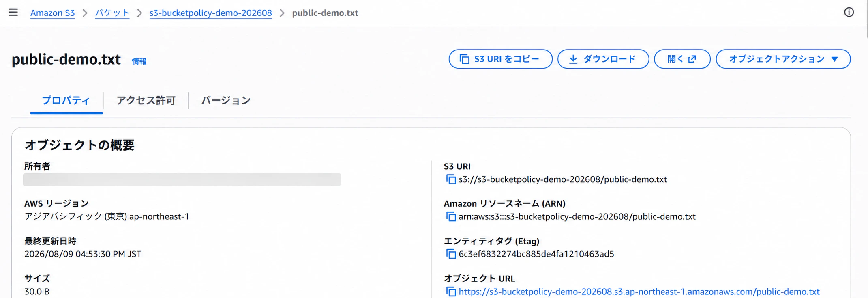Click the public-demo.txt page heading
This screenshot has width=868, height=298.
(66, 60)
